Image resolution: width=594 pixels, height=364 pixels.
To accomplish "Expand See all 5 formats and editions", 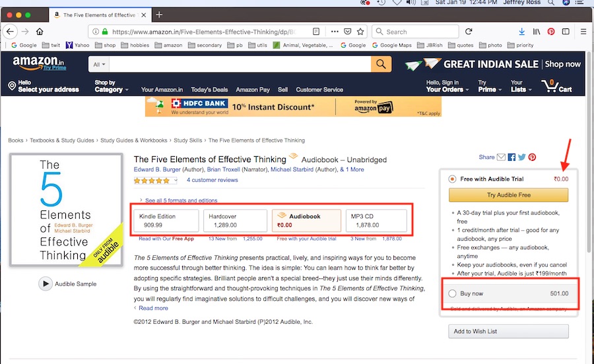I will (180, 200).
